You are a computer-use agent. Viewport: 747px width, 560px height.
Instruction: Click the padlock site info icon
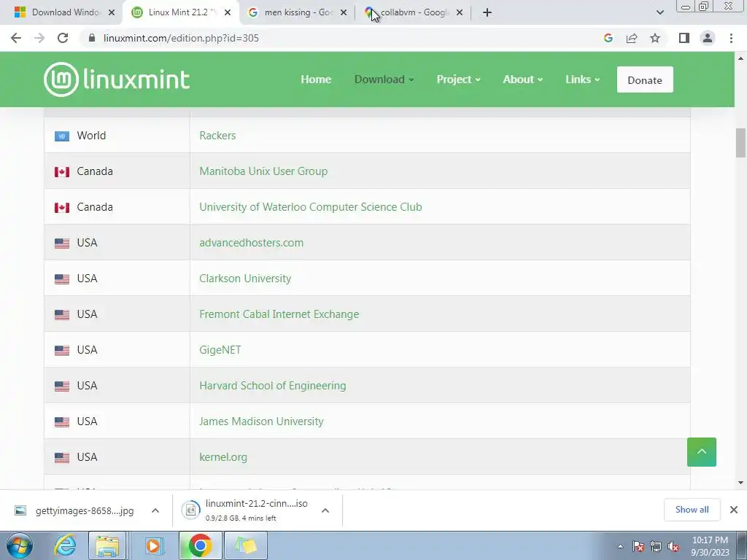click(x=92, y=38)
